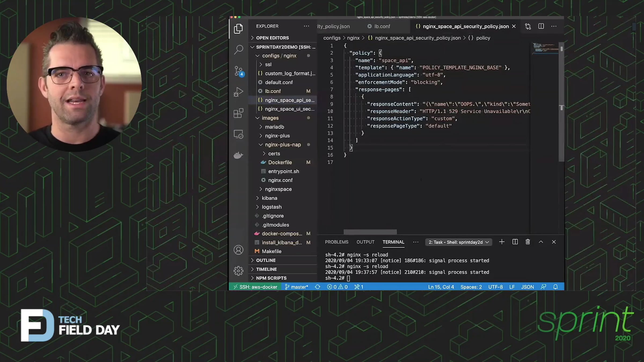Click SSH: aws-docker remote indicator
The image size is (644, 362).
click(255, 287)
